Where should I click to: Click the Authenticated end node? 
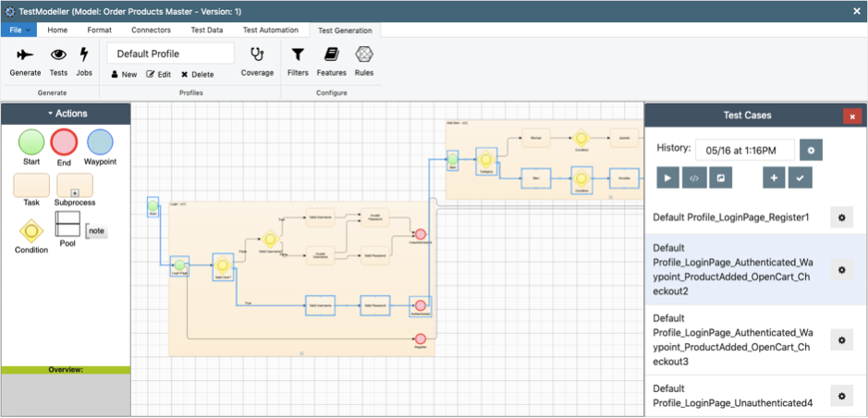click(x=421, y=306)
